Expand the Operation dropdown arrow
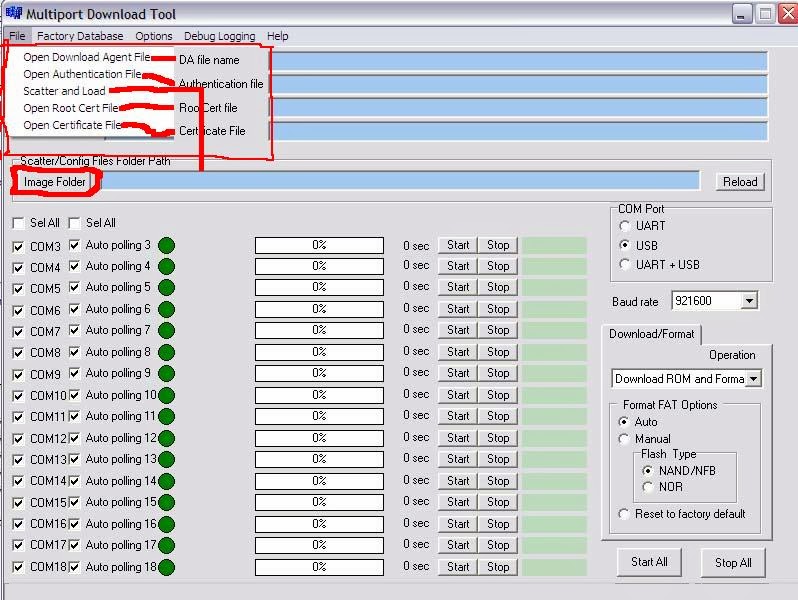The image size is (798, 600). tap(754, 379)
